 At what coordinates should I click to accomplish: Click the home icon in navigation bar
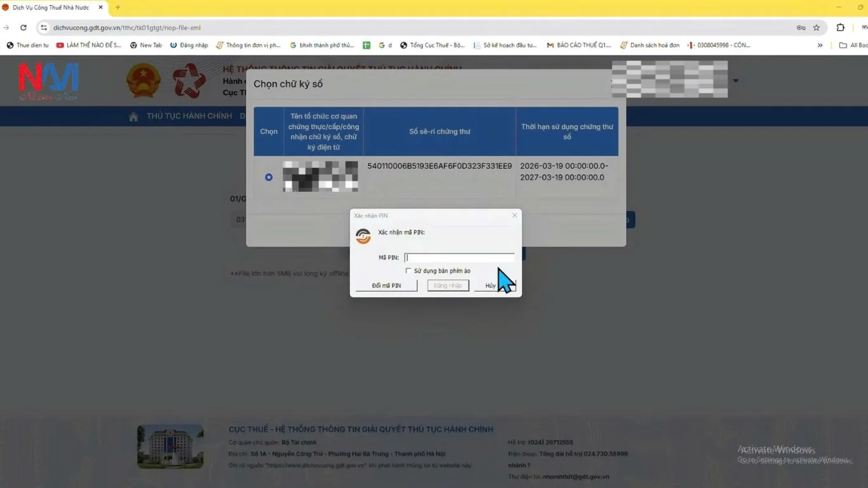click(133, 117)
